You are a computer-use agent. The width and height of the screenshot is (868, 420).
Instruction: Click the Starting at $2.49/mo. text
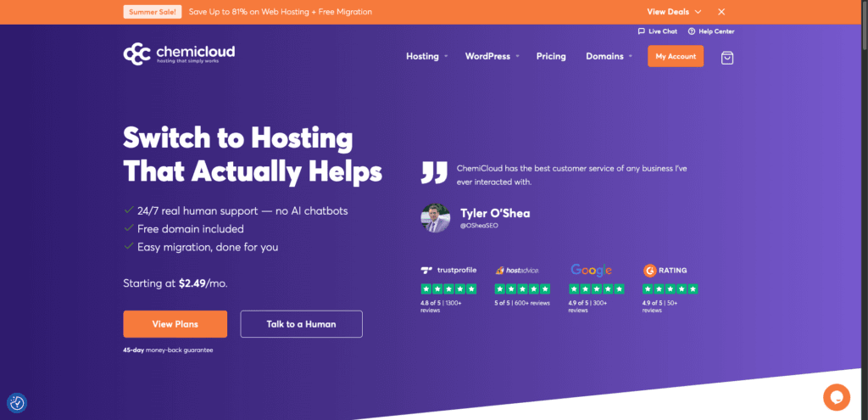(x=175, y=283)
